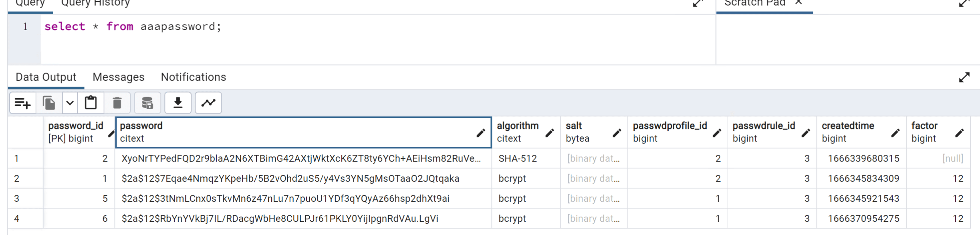Open the copy options dropdown arrow
The width and height of the screenshot is (980, 235).
(x=70, y=103)
